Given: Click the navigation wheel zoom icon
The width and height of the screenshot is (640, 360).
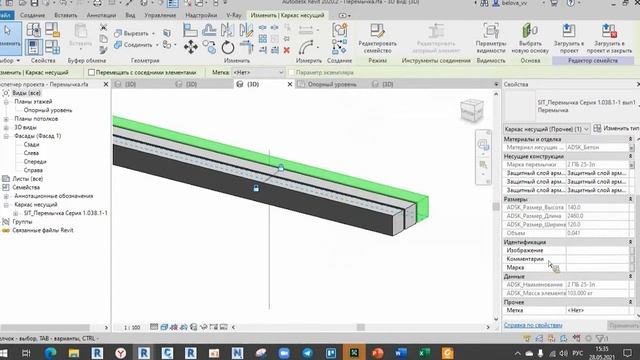Looking at the screenshot, I should tap(484, 144).
